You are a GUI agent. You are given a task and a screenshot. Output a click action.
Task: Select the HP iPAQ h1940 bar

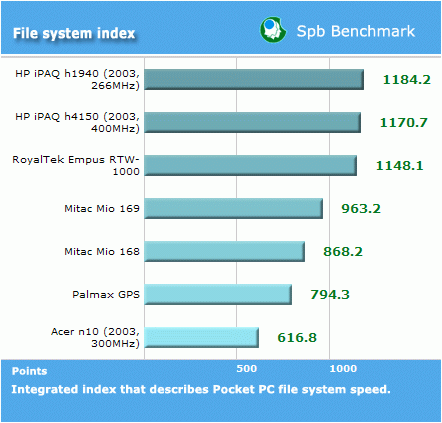(x=254, y=79)
